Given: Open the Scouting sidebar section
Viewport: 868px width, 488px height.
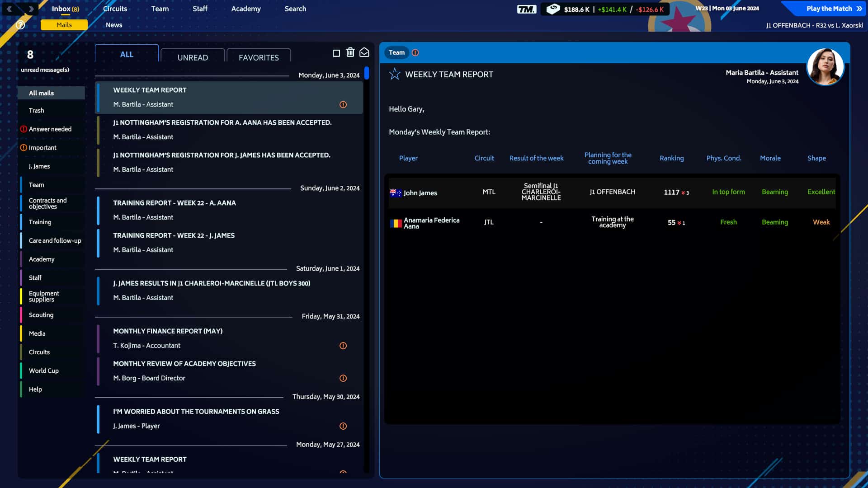Looking at the screenshot, I should pyautogui.click(x=41, y=314).
